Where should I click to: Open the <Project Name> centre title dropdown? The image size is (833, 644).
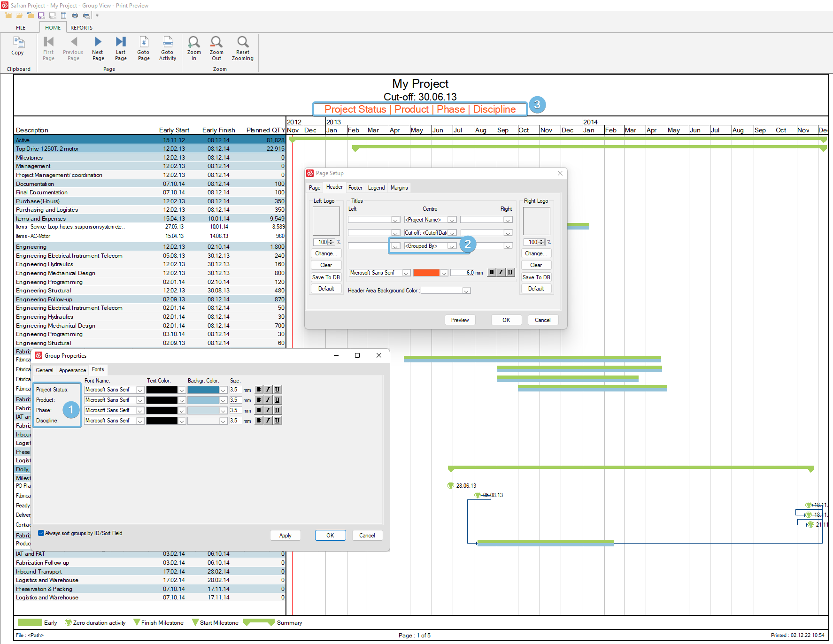click(452, 220)
